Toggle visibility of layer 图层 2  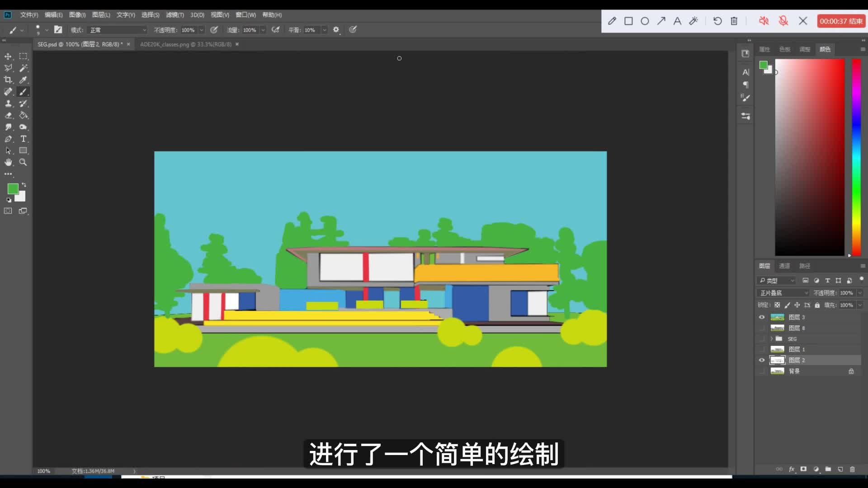[762, 360]
